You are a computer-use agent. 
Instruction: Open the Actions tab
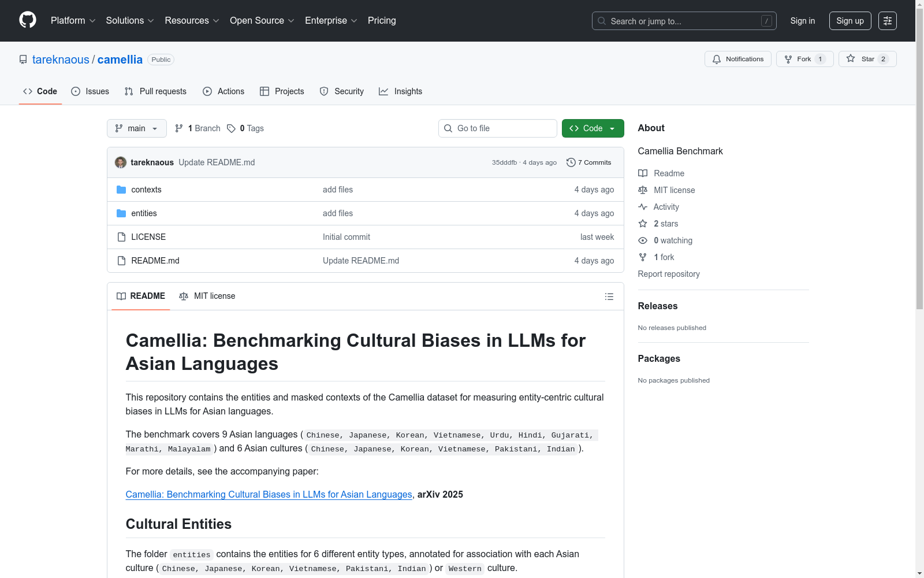(x=223, y=91)
